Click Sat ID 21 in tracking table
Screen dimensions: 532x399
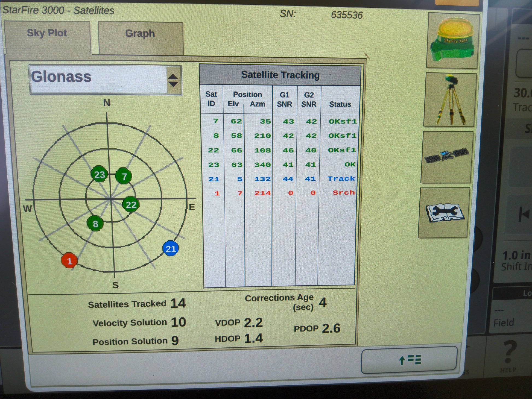tap(214, 179)
